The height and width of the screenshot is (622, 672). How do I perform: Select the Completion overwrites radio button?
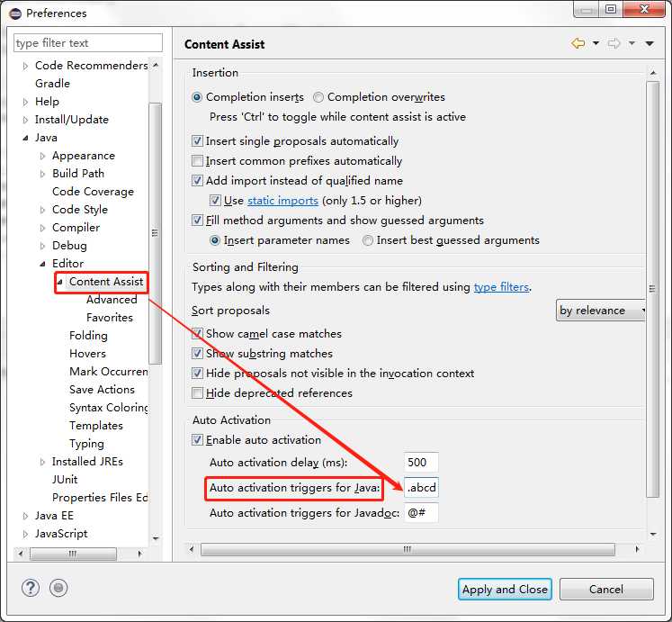pos(318,97)
